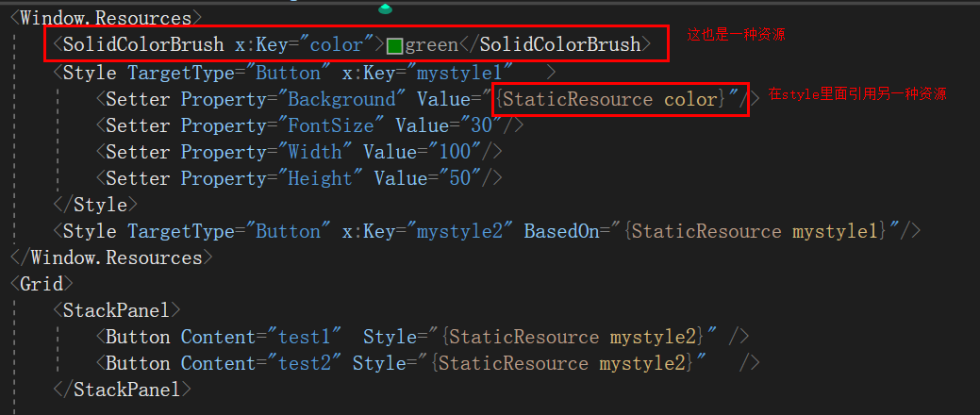Click the green color swatch preview
The width and height of the screenshot is (980, 415).
(395, 45)
